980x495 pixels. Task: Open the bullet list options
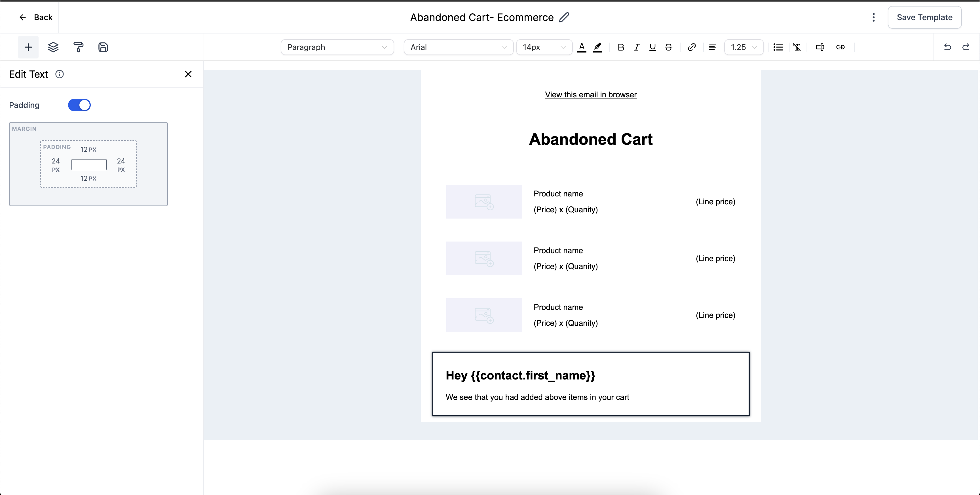coord(778,47)
